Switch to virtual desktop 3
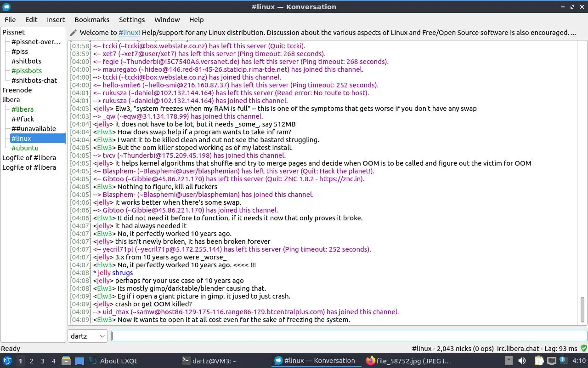The width and height of the screenshot is (588, 368). click(42, 361)
